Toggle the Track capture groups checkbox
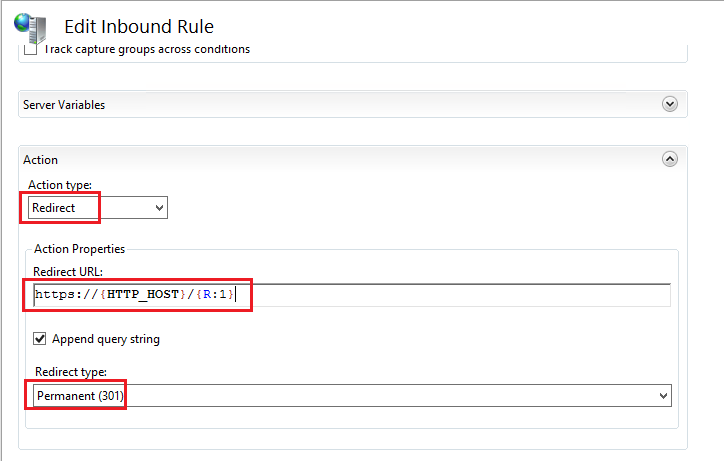The image size is (724, 461). [x=29, y=48]
